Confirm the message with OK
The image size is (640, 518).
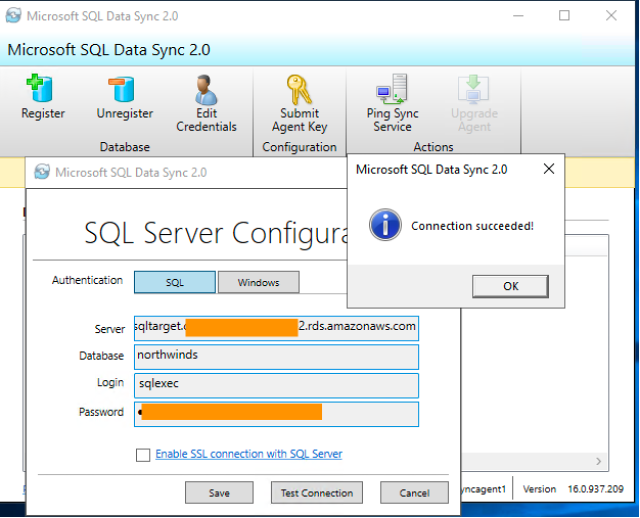pyautogui.click(x=510, y=286)
